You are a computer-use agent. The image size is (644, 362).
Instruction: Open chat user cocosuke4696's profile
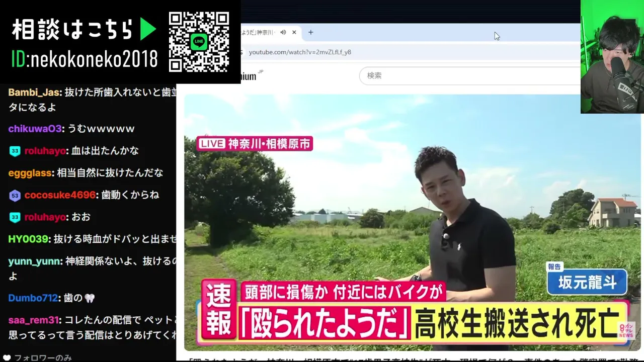click(x=60, y=195)
